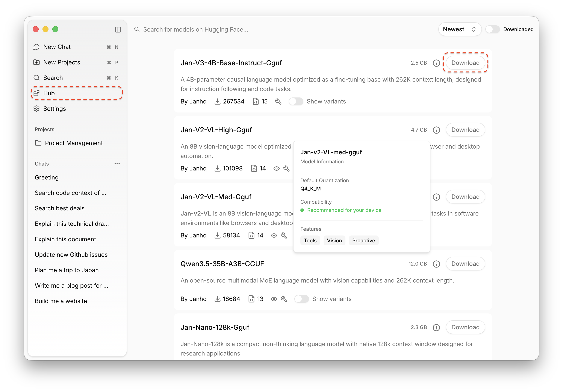This screenshot has height=392, width=563.
Task: Click info icon for Qwen3.5-35B-A3B-GGUF
Action: tap(436, 264)
